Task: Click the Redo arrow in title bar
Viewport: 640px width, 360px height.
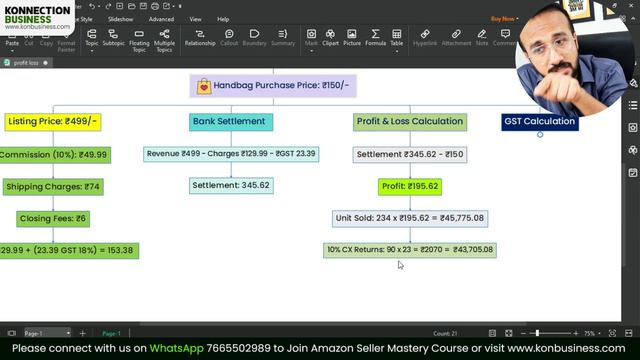Action: (108, 6)
